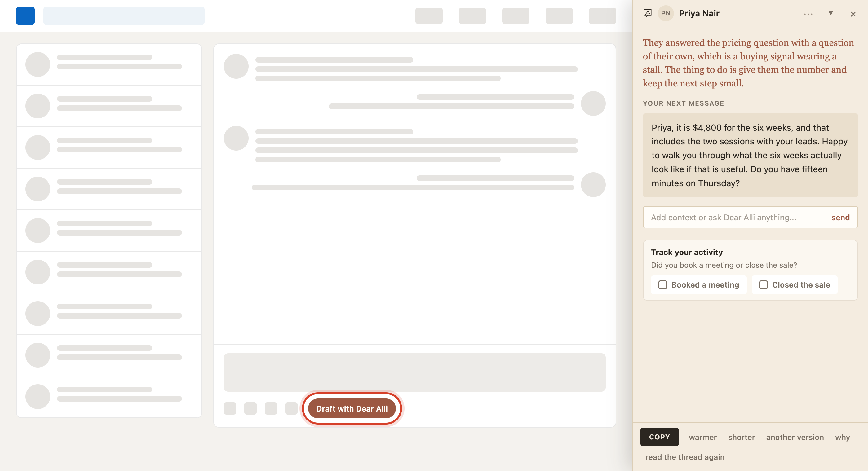868x471 pixels.
Task: Check the Closed the sale checkbox
Action: [763, 285]
